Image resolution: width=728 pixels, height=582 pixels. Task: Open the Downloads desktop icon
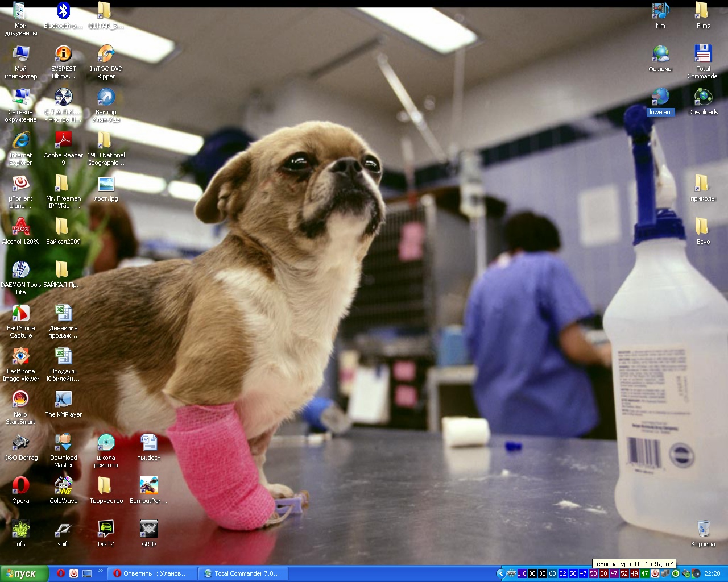pos(703,102)
